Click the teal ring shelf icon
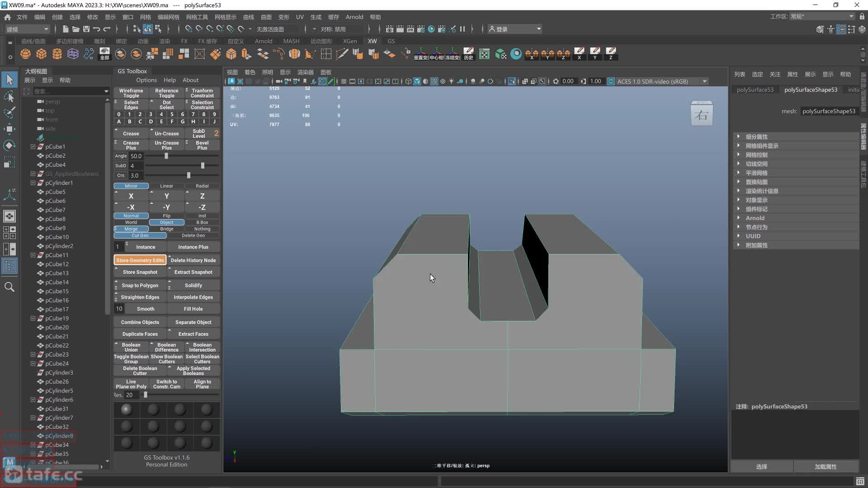This screenshot has width=868, height=488. tap(516, 54)
